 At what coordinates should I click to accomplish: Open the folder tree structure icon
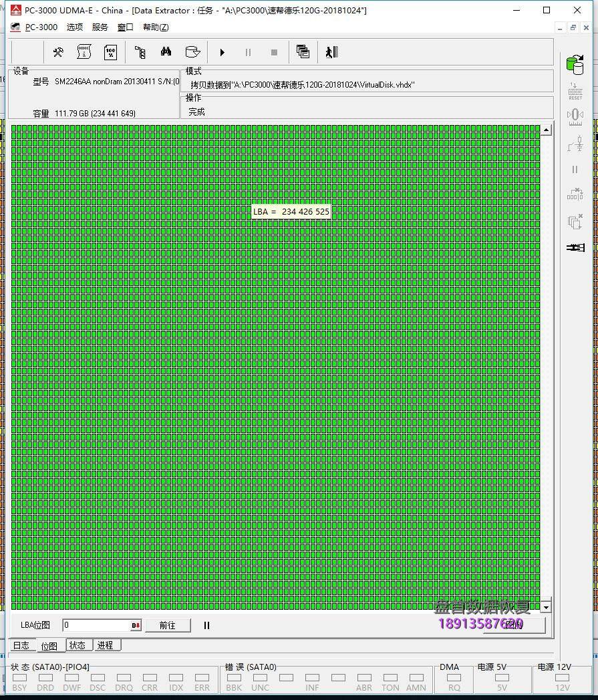pos(140,52)
